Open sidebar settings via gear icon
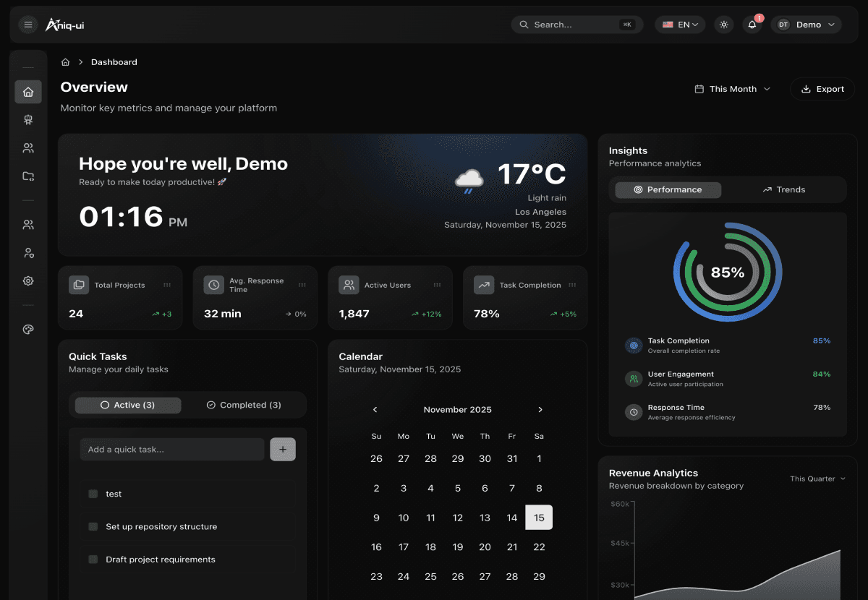Image resolution: width=868 pixels, height=600 pixels. tap(28, 280)
